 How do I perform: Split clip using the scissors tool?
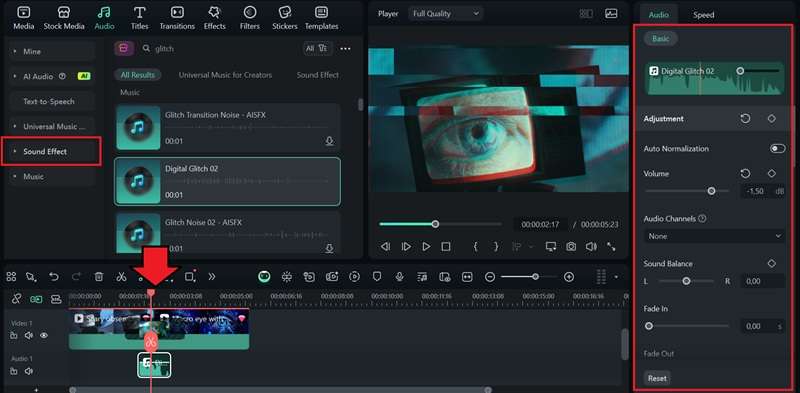121,277
